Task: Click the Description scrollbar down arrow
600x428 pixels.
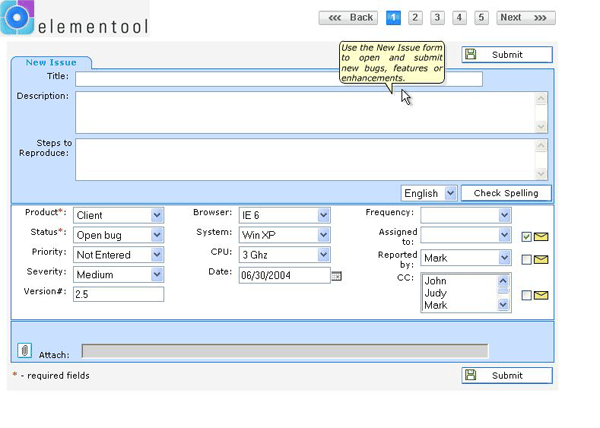Action: click(541, 126)
